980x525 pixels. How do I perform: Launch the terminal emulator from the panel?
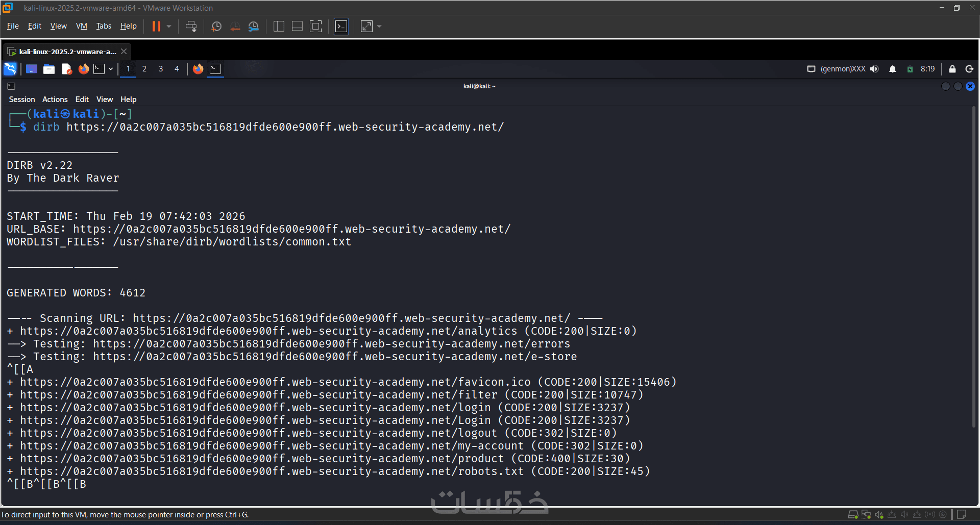point(99,69)
